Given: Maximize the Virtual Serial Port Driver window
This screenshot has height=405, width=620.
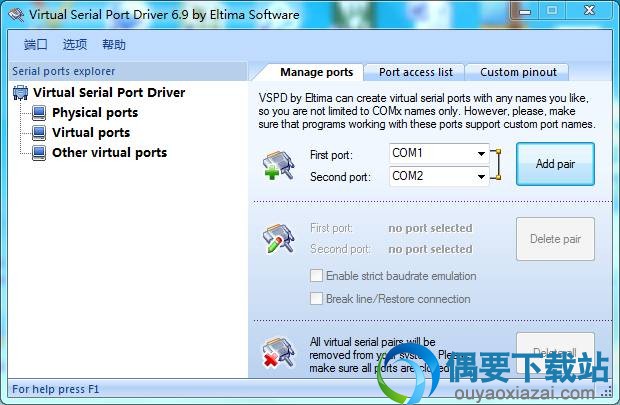Looking at the screenshot, I should (x=552, y=11).
